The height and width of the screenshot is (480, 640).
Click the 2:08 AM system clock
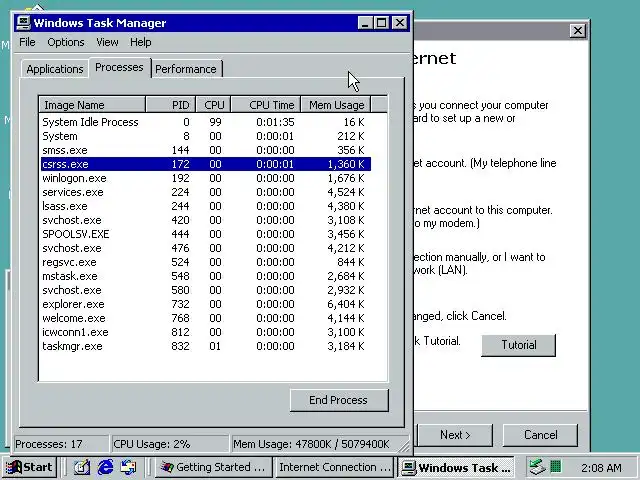601,467
